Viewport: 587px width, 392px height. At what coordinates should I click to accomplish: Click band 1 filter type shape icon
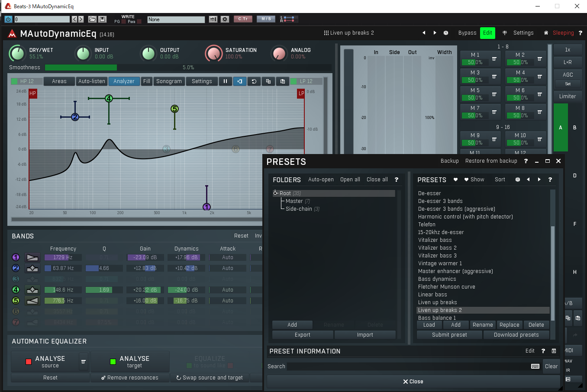[32, 257]
